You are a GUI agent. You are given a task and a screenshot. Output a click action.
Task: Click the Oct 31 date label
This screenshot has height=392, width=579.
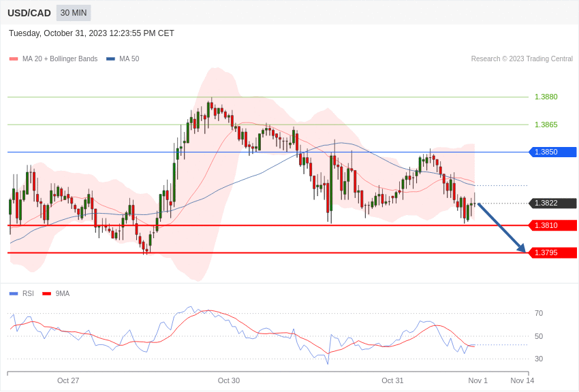pos(392,380)
